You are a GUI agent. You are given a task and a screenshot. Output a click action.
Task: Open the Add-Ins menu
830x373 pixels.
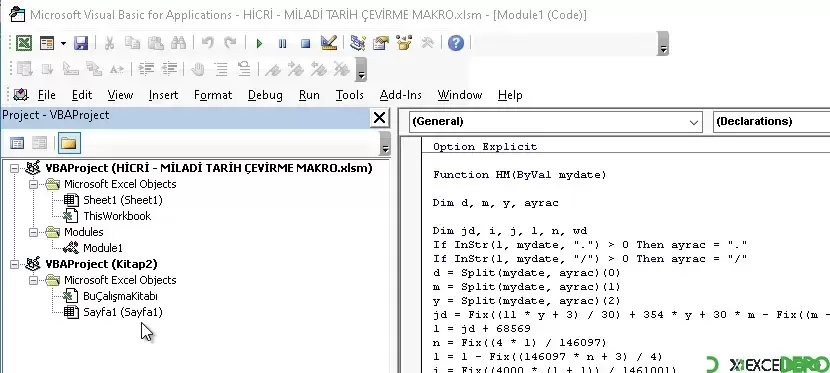pyautogui.click(x=401, y=95)
